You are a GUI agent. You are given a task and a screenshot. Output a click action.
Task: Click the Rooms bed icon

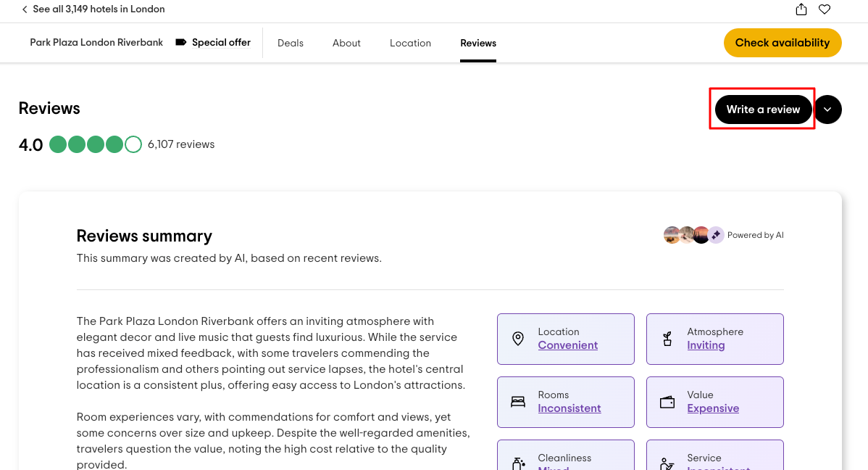point(518,402)
